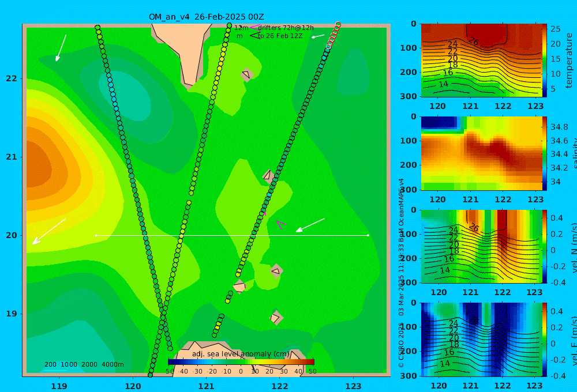
Task: Click the salinity colorbar
Action: point(545,153)
